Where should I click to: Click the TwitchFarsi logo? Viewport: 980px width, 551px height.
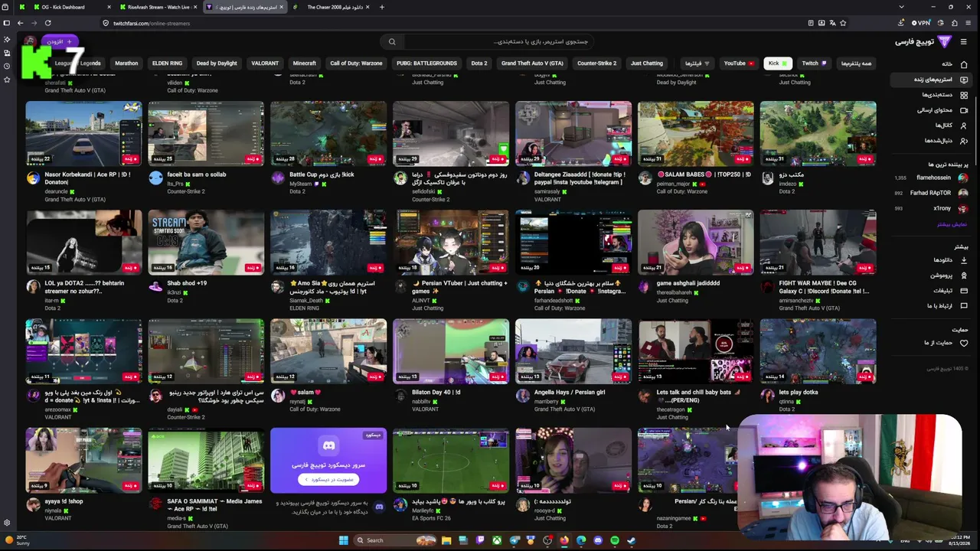[x=923, y=41]
